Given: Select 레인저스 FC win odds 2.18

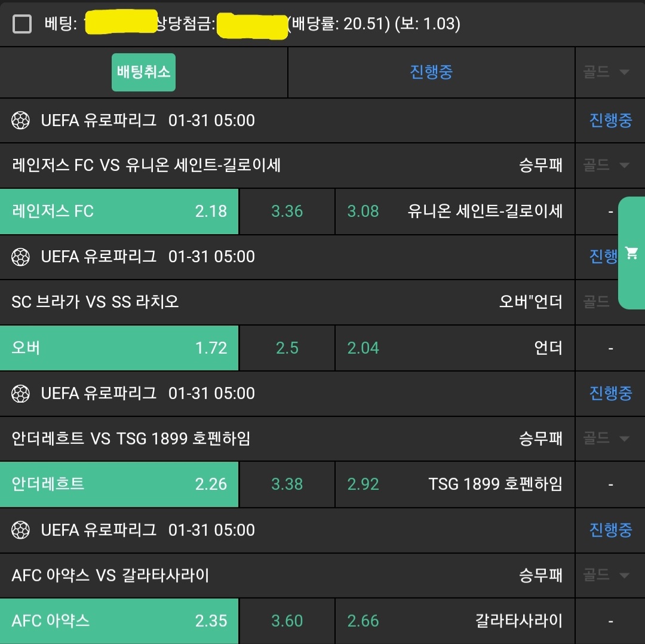Looking at the screenshot, I should click(x=119, y=211).
